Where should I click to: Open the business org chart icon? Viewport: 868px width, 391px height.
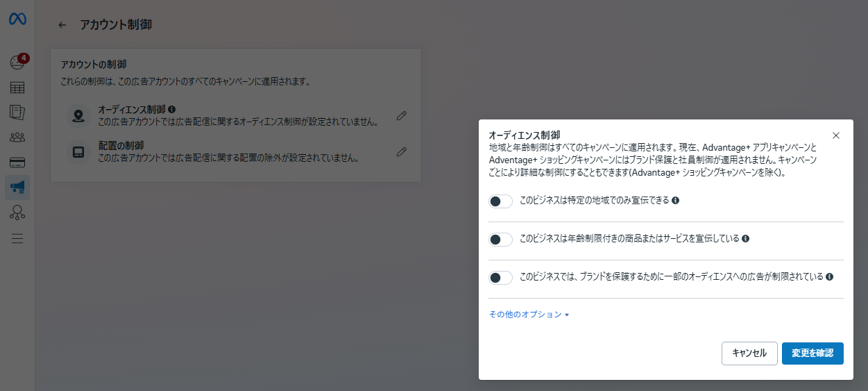pyautogui.click(x=17, y=213)
